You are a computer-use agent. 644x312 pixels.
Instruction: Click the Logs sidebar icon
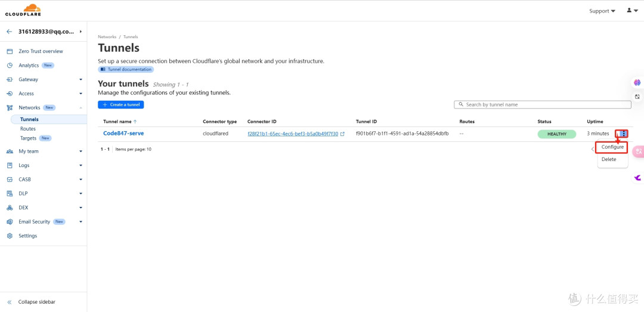(x=10, y=165)
